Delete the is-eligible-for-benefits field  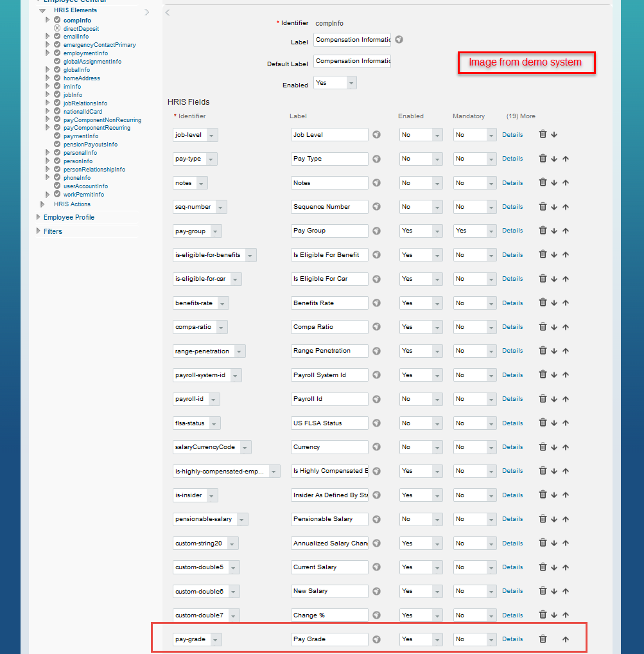click(543, 254)
